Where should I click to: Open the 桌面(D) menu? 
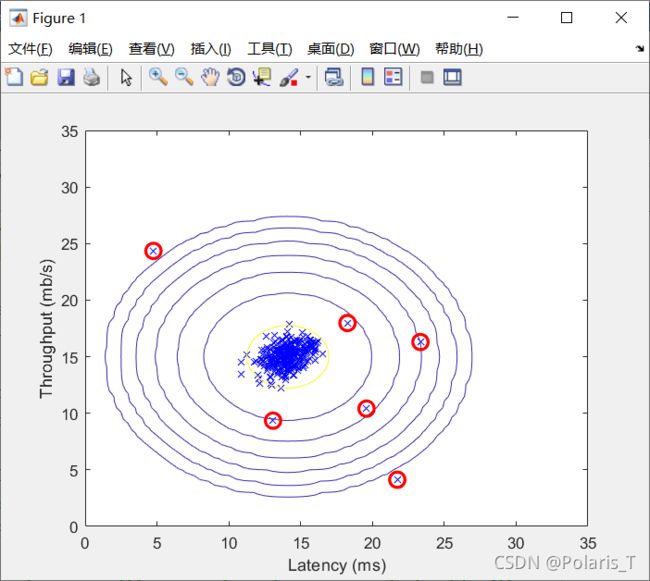[330, 49]
